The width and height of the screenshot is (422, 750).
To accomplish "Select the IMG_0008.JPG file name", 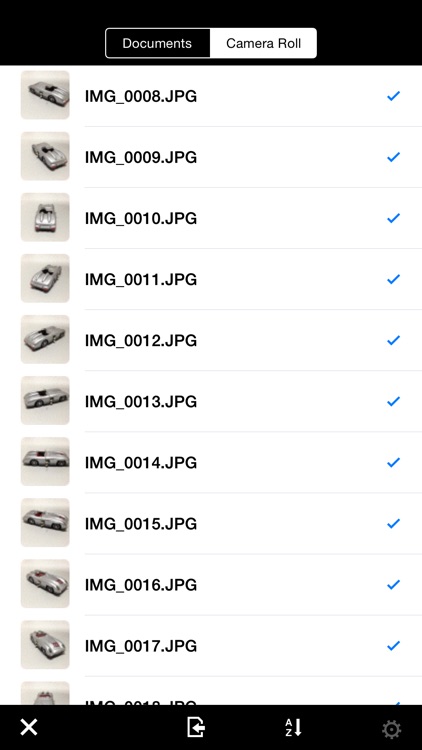I will (x=141, y=97).
